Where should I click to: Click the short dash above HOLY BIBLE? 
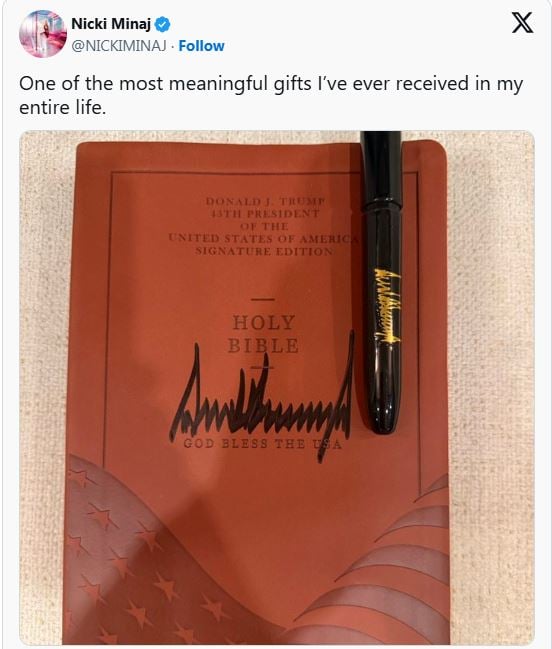click(263, 299)
